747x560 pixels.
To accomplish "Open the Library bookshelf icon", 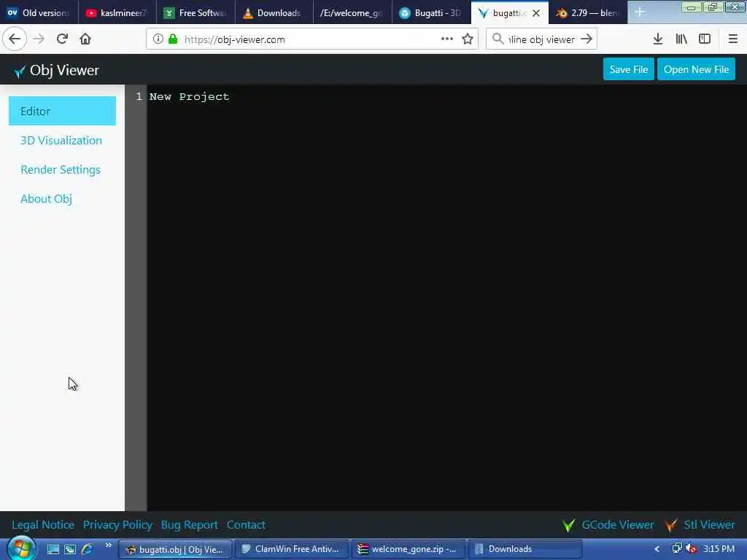I will click(681, 39).
